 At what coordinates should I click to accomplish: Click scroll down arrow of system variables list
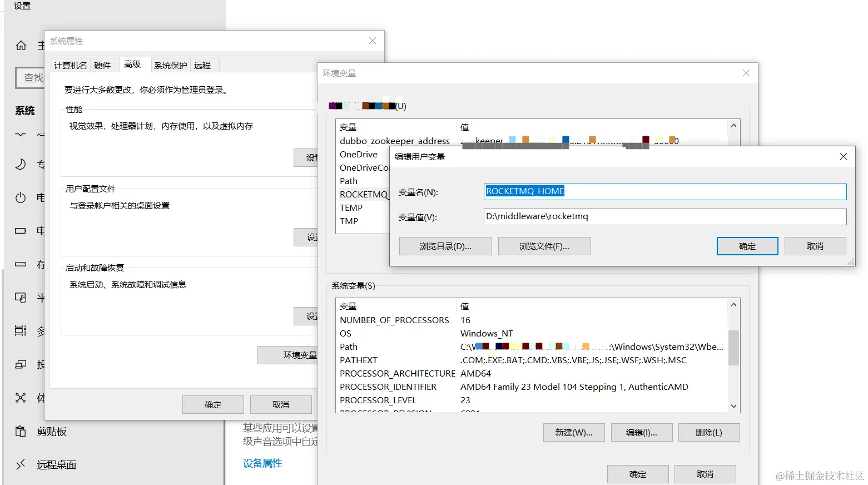coord(733,406)
